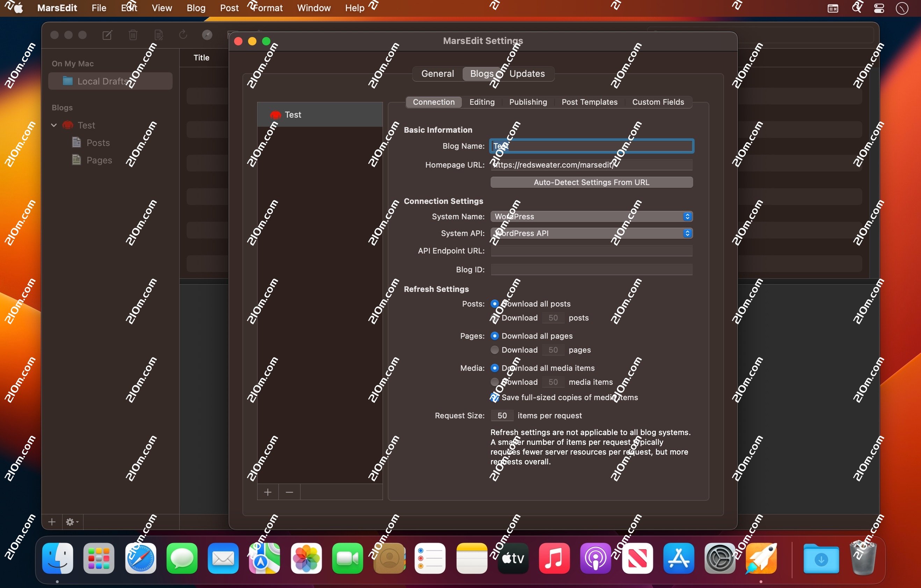
Task: Select Download all posts option
Action: pyautogui.click(x=494, y=303)
